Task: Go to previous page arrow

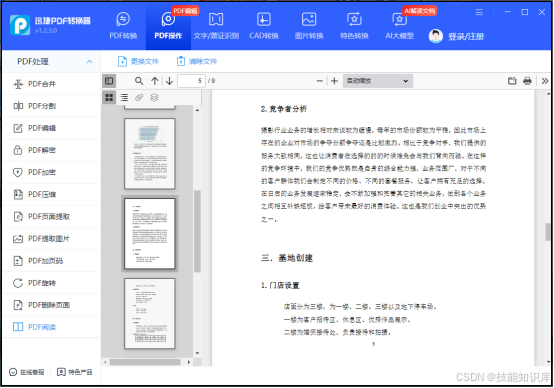Action: 154,81
